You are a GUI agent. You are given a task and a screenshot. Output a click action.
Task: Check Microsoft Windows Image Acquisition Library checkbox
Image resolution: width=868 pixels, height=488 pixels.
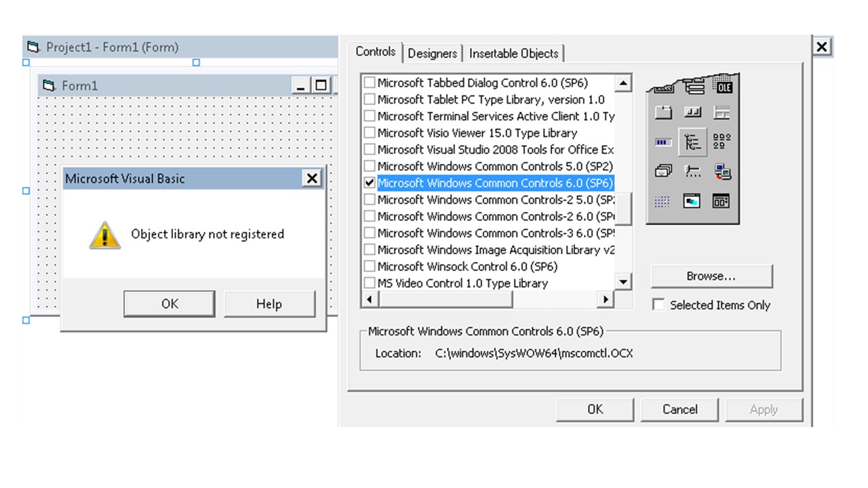(x=370, y=249)
